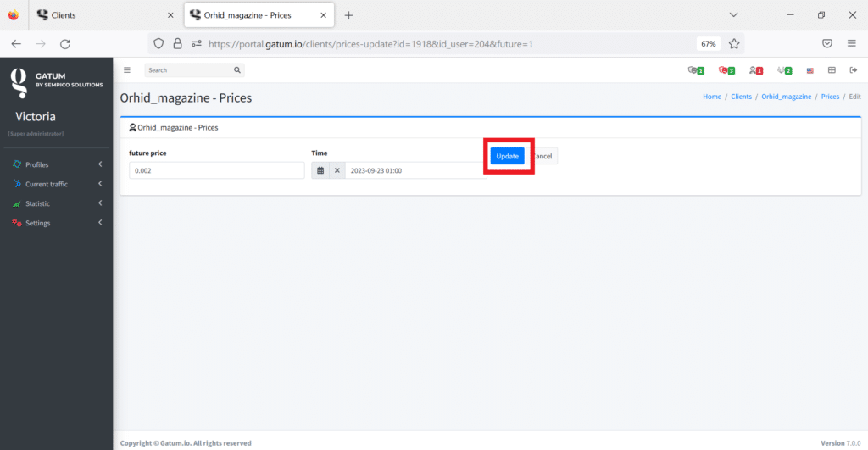Click the search magnifier icon
The height and width of the screenshot is (450, 868).
(237, 70)
